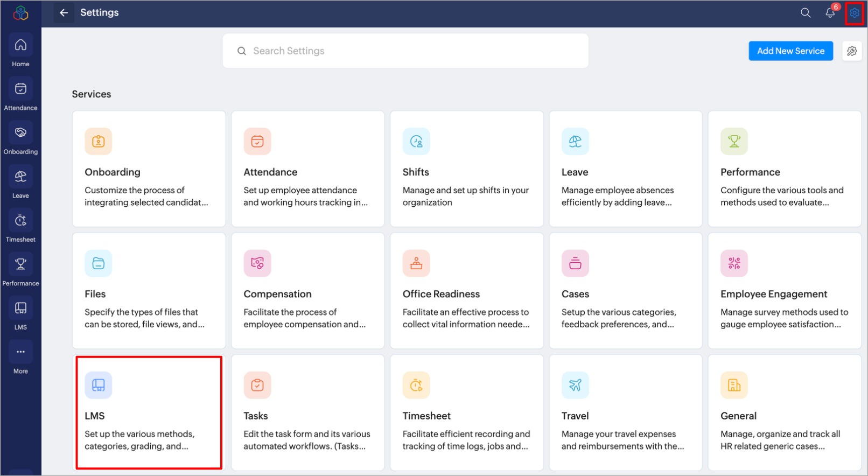
Task: Open Office Readiness service card
Action: 466,291
